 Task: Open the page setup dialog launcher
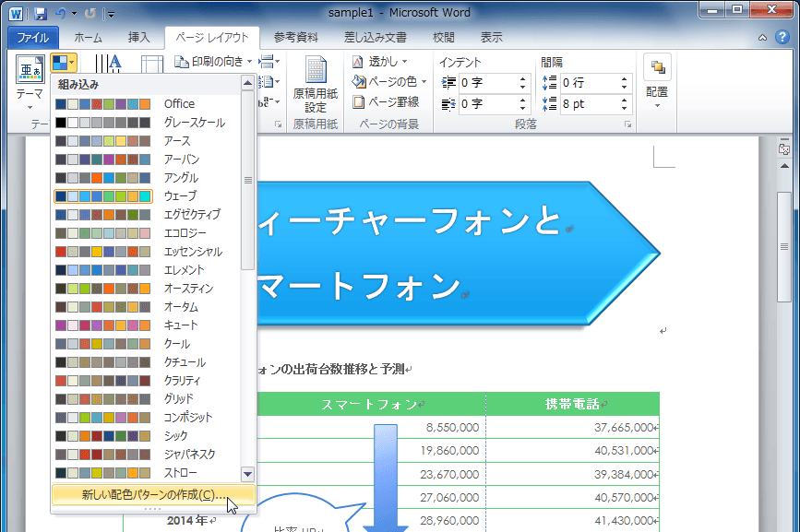tap(278, 124)
